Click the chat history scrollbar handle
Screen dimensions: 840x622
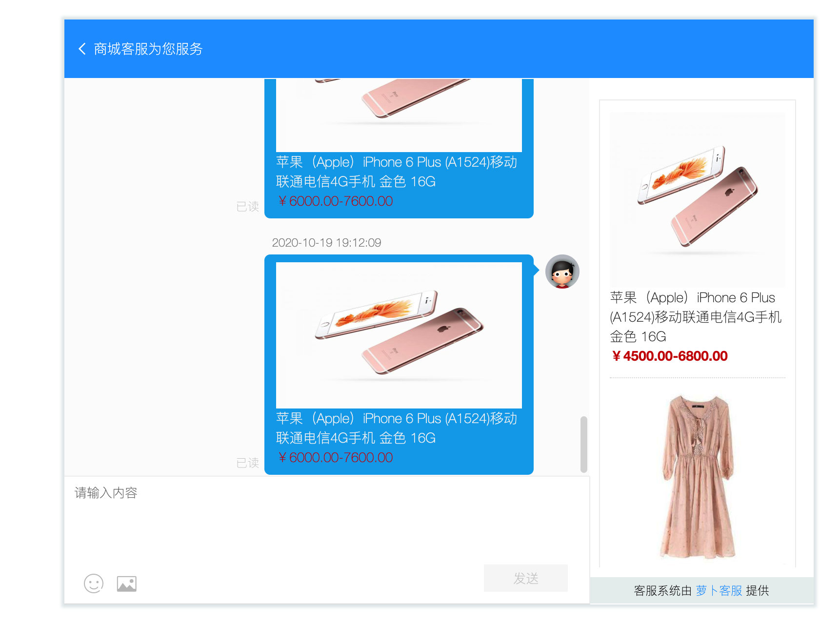pos(584,444)
